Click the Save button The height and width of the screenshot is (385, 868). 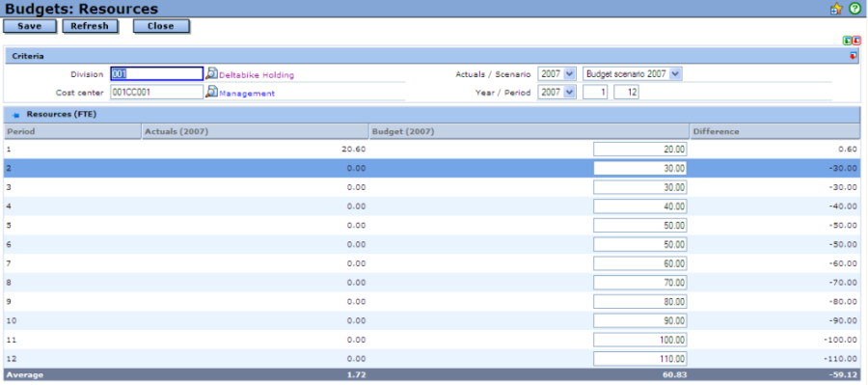29,26
